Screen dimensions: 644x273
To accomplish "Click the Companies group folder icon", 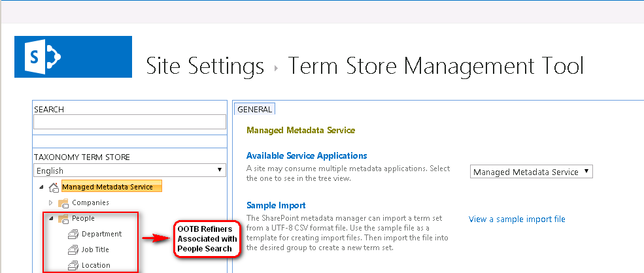I will (x=63, y=203).
